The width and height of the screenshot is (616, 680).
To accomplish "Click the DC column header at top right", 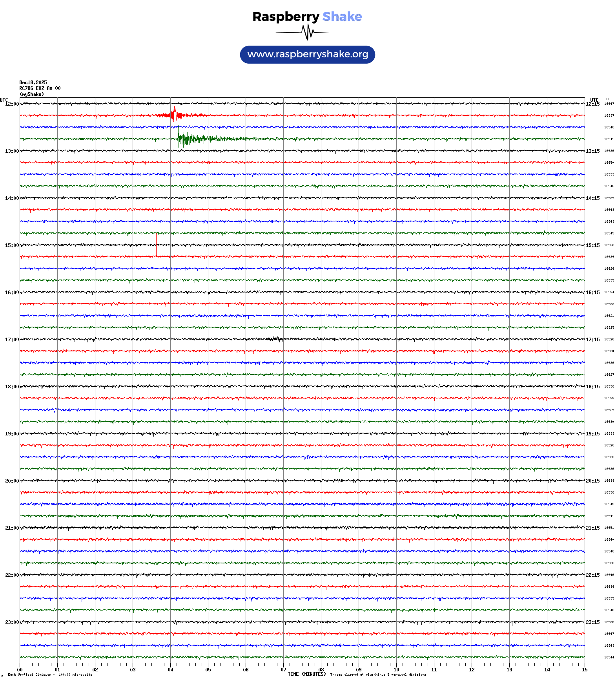I will point(608,99).
